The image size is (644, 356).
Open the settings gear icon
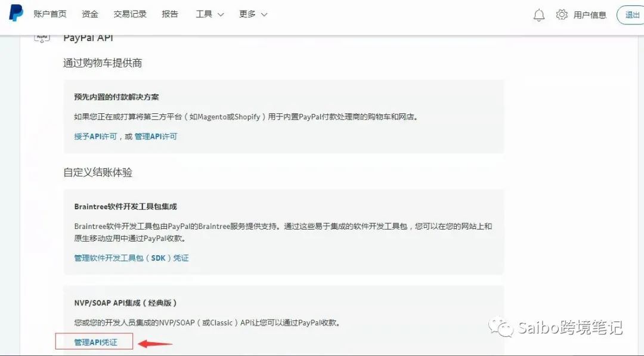pyautogui.click(x=562, y=14)
